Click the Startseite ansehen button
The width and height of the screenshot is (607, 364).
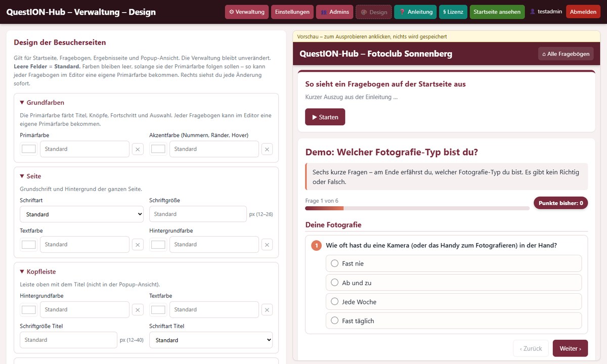pos(497,12)
